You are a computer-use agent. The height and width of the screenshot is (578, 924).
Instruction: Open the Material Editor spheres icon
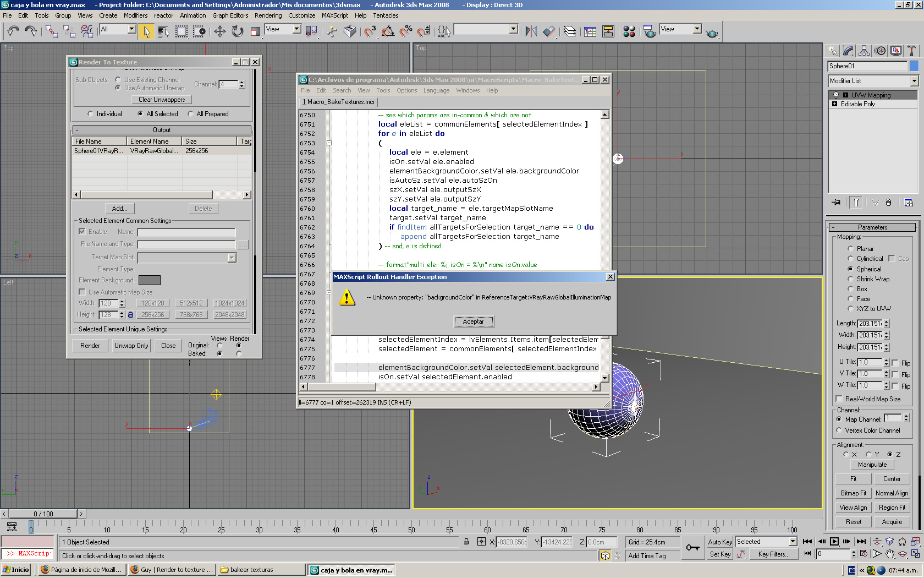click(629, 31)
